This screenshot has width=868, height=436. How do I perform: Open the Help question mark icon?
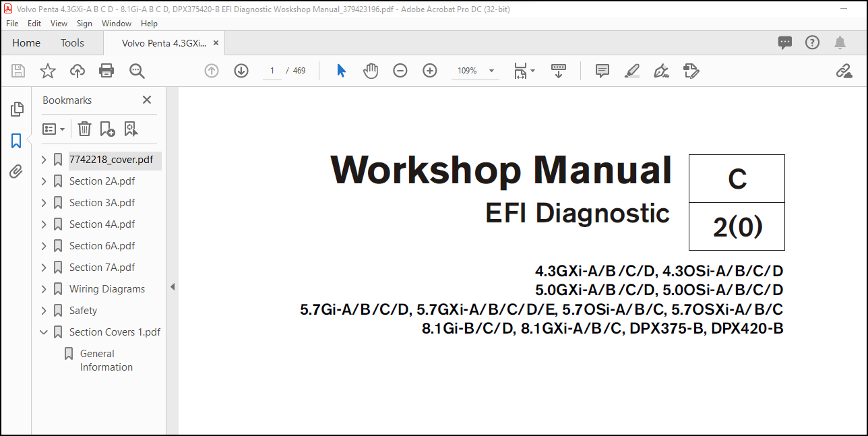click(x=812, y=43)
